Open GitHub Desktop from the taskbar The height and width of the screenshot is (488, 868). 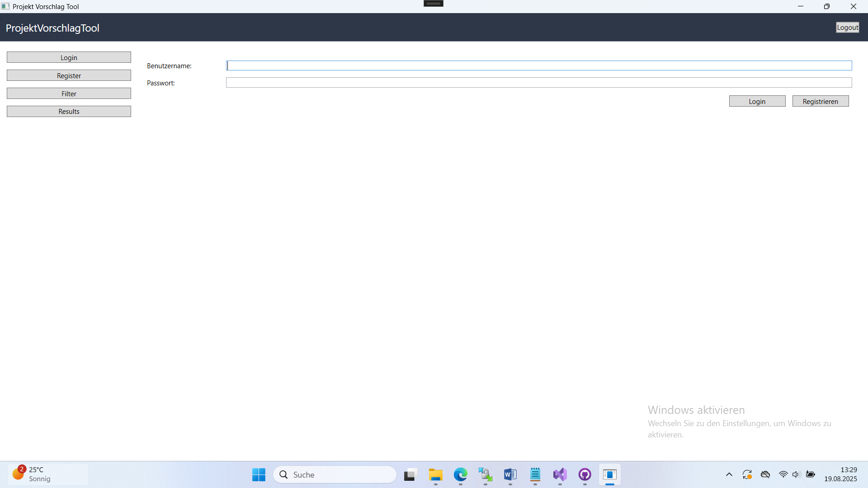pyautogui.click(x=585, y=475)
